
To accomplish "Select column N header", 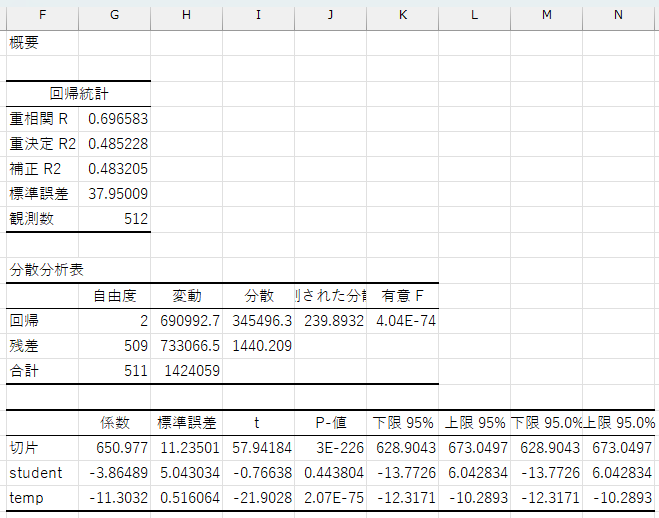I will tap(620, 16).
